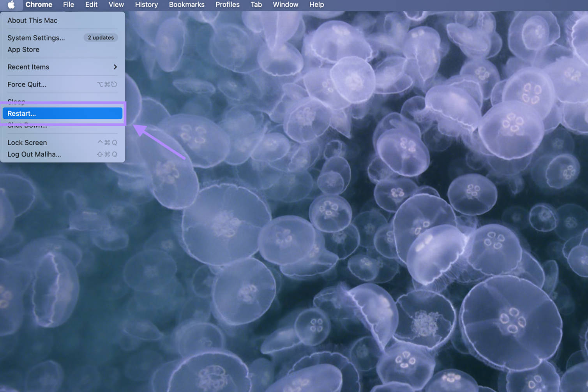The height and width of the screenshot is (392, 588).
Task: Open the Window menu
Action: click(285, 5)
